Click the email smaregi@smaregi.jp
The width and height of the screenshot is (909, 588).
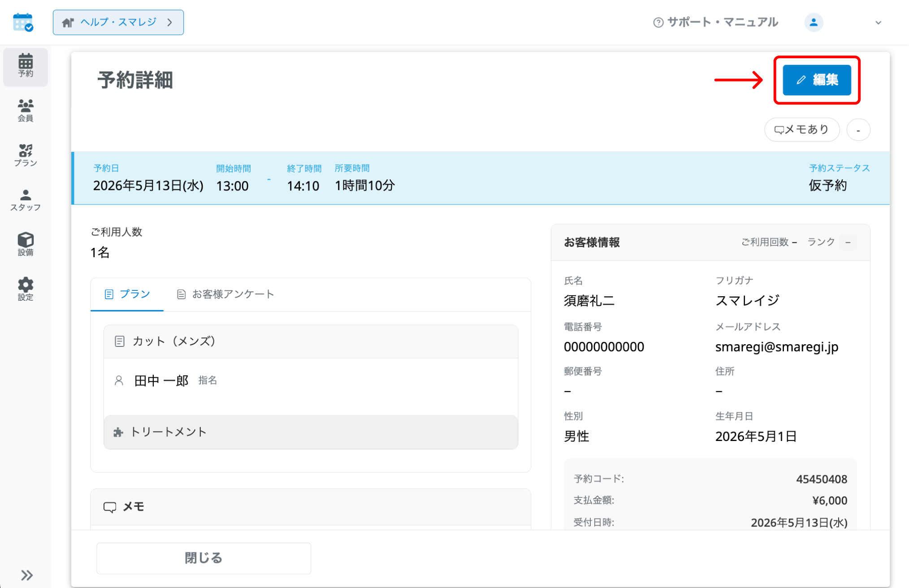coord(777,347)
